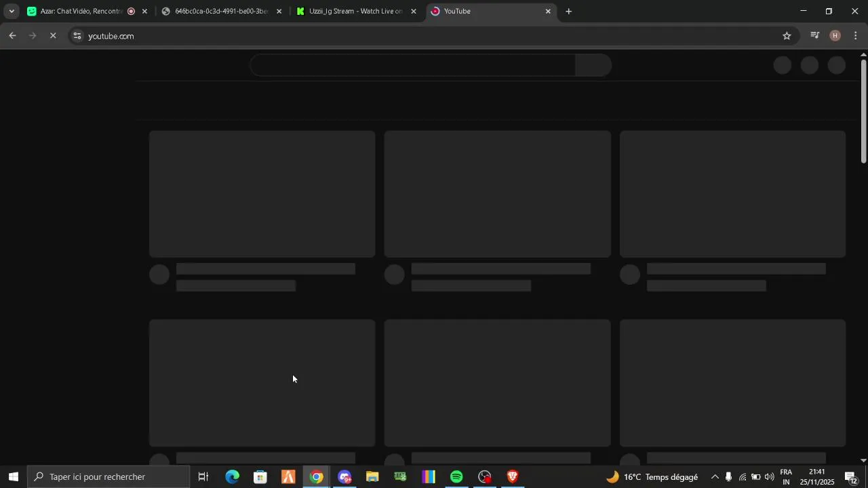Open the Chrome profile avatar H
868x488 pixels.
(835, 36)
